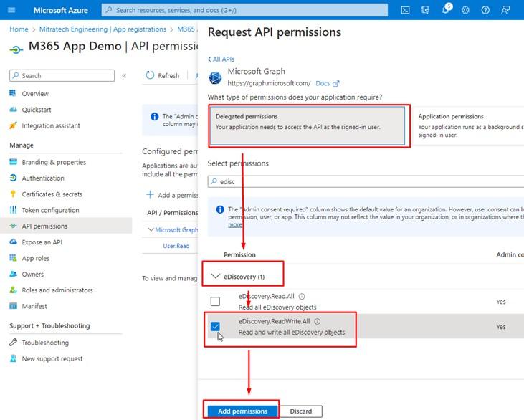This screenshot has width=524, height=420.
Task: Click the Owners people icon
Action: click(x=13, y=274)
